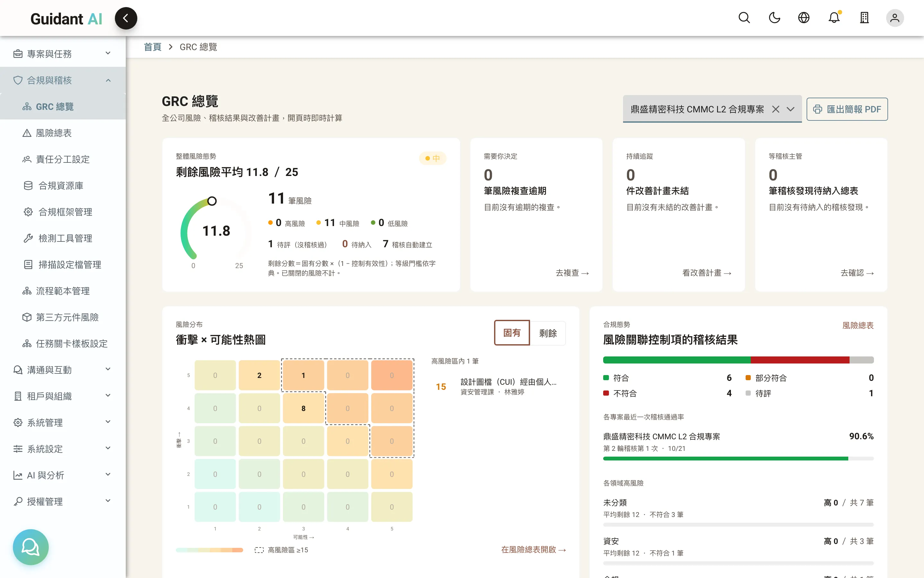Switch the heatmap to 剩餘 view
The image size is (924, 578).
(x=548, y=333)
